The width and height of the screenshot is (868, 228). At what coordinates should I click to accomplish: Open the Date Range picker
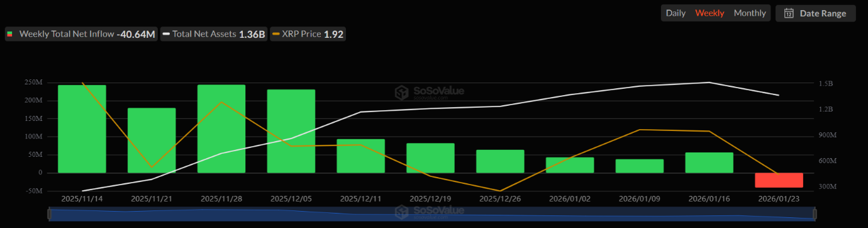point(816,13)
